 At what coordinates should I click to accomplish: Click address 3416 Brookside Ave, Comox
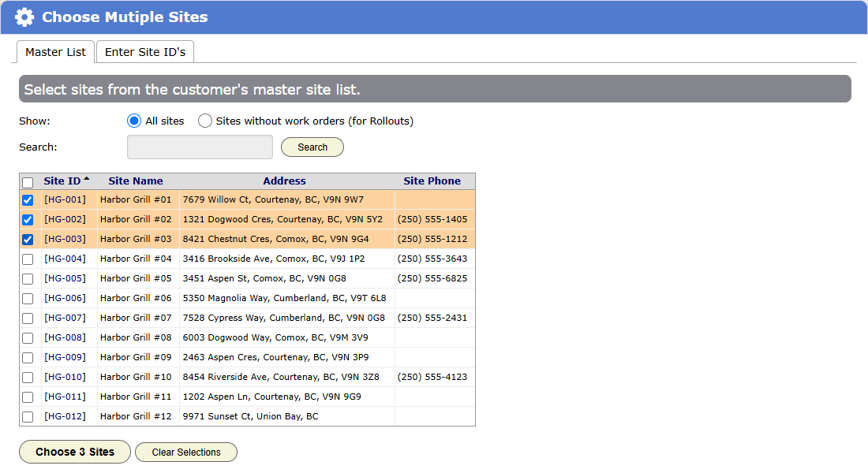[x=274, y=259]
